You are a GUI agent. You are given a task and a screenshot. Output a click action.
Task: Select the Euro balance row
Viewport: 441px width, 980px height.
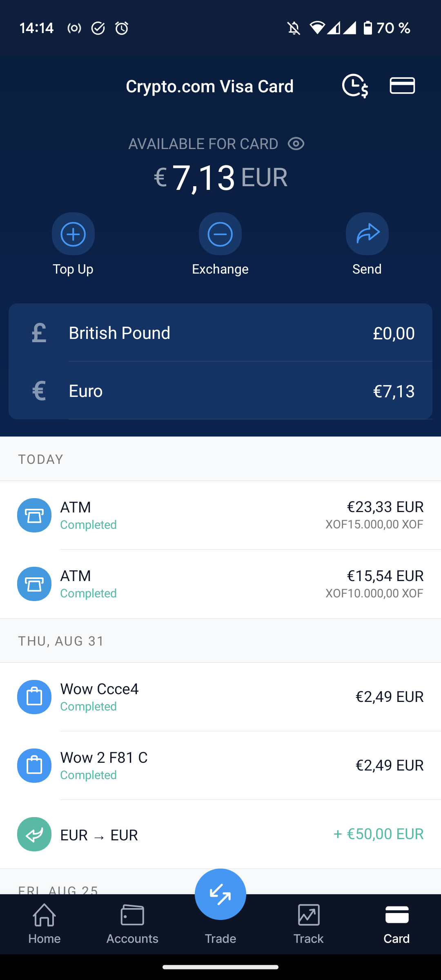click(x=220, y=391)
